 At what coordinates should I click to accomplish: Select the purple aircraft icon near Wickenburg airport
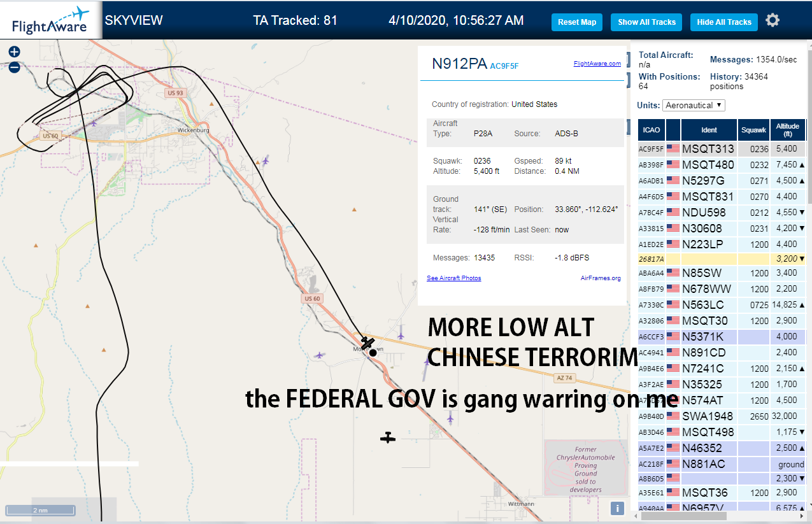click(x=94, y=122)
